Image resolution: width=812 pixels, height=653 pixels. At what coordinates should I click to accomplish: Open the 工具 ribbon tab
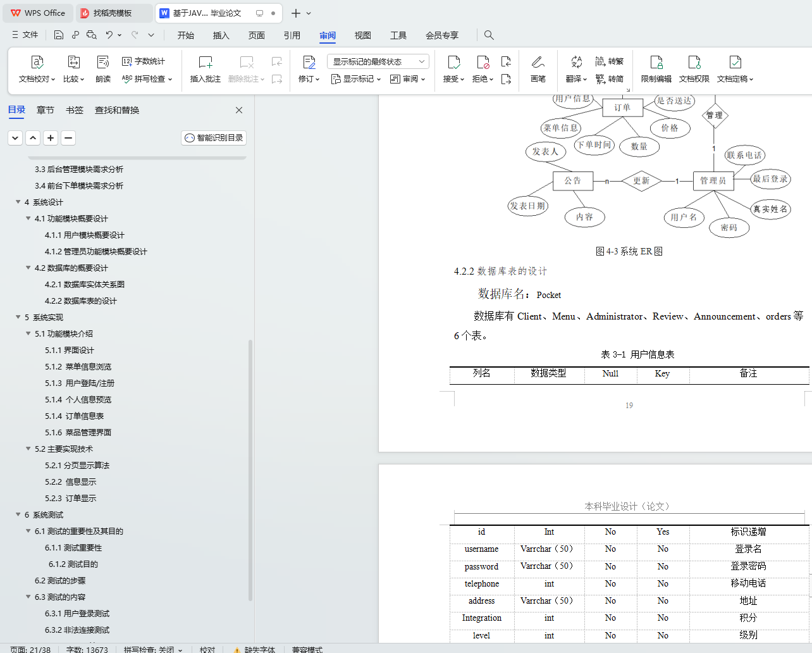(398, 35)
